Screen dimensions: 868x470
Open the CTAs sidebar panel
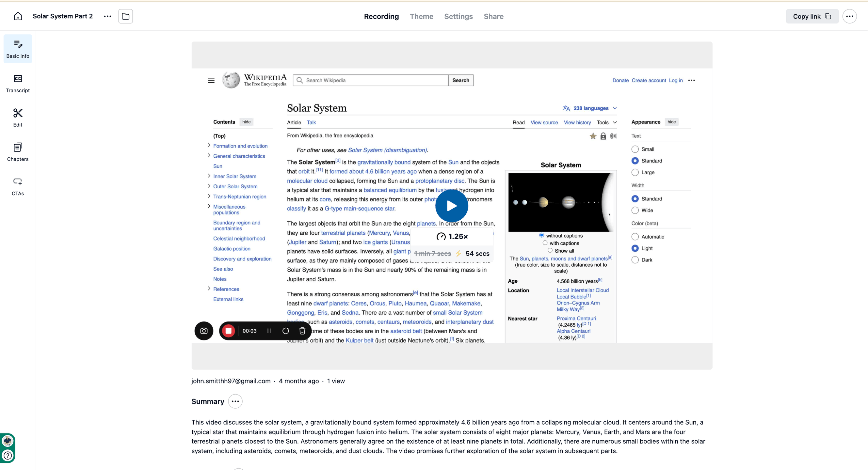click(18, 186)
